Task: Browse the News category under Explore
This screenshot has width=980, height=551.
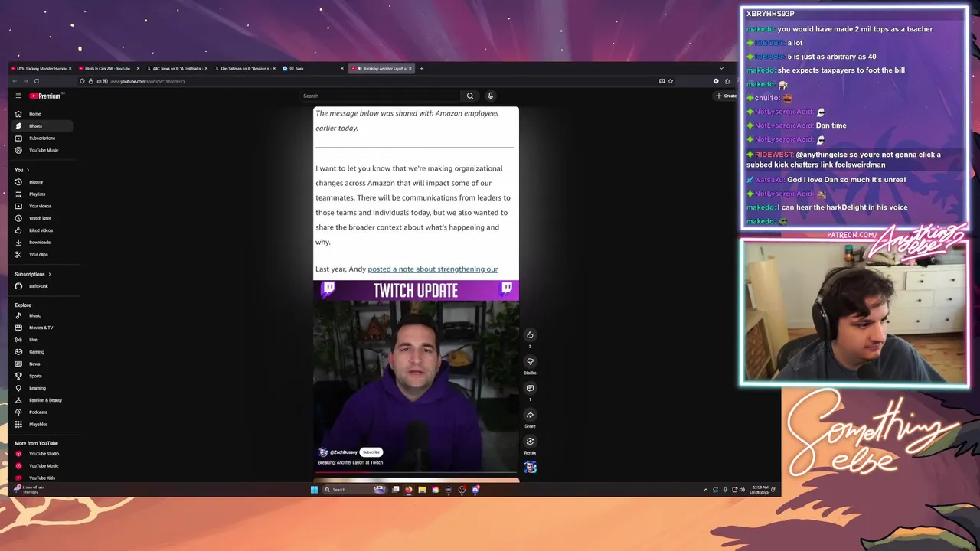Action: pyautogui.click(x=42, y=364)
